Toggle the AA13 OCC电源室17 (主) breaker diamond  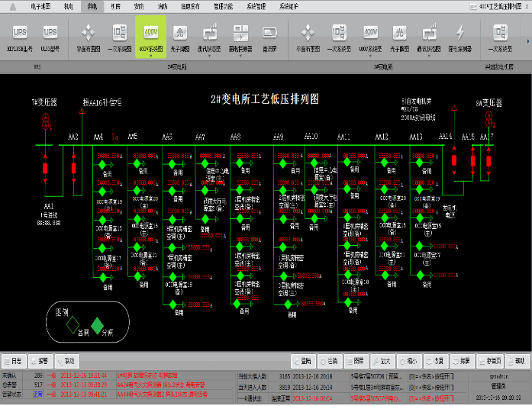(420, 246)
